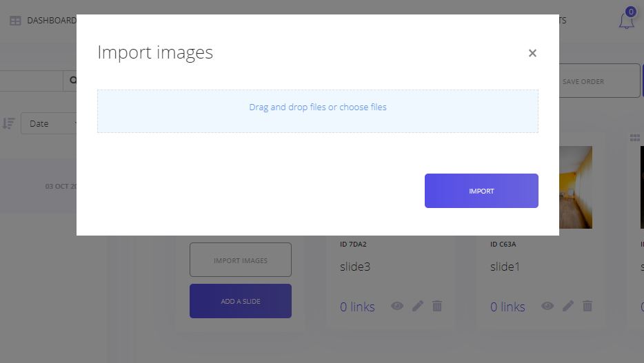Click the ADD A SLIDE button
Image resolution: width=644 pixels, height=363 pixels.
point(240,301)
